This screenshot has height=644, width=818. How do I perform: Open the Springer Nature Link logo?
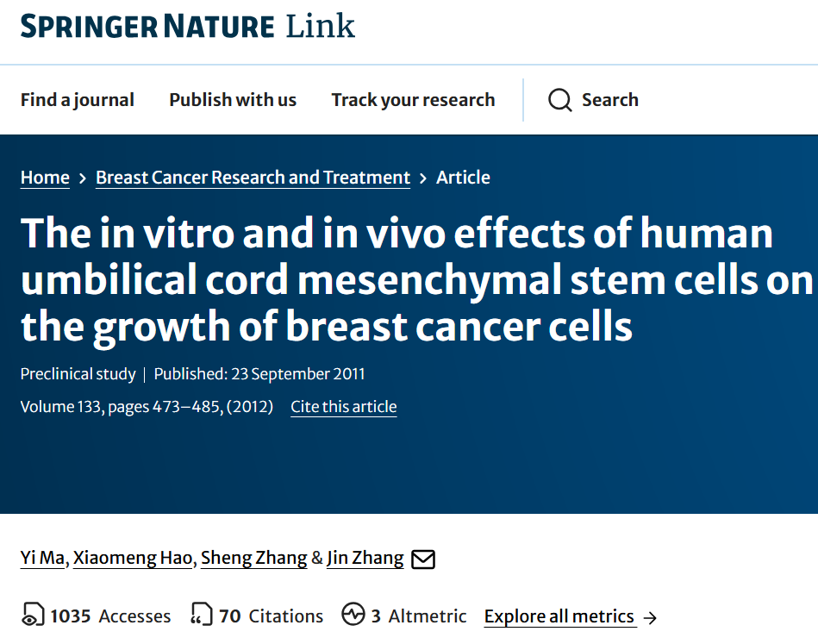point(188,26)
